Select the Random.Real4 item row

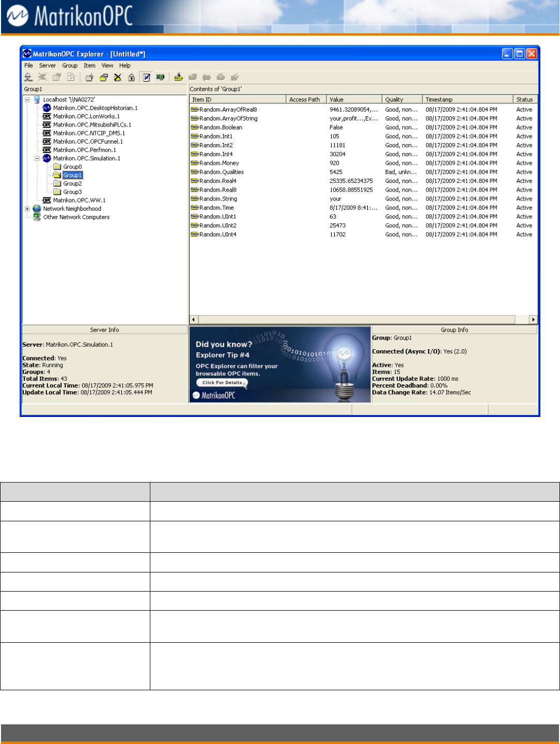tap(363, 181)
